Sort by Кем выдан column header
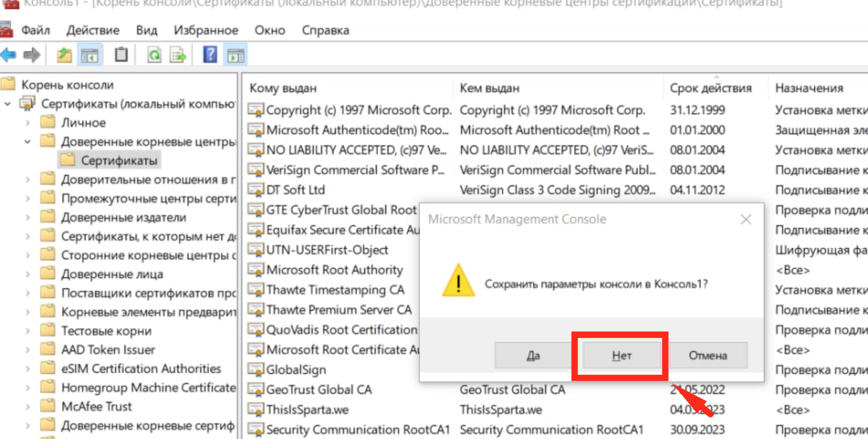The height and width of the screenshot is (439, 868). pyautogui.click(x=489, y=88)
